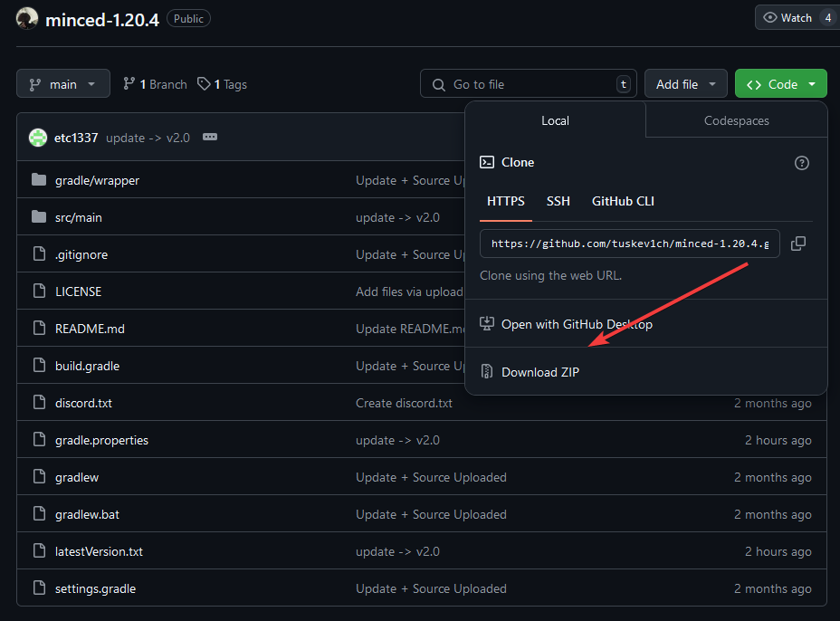
Task: Open the discord.txt file
Action: (83, 403)
